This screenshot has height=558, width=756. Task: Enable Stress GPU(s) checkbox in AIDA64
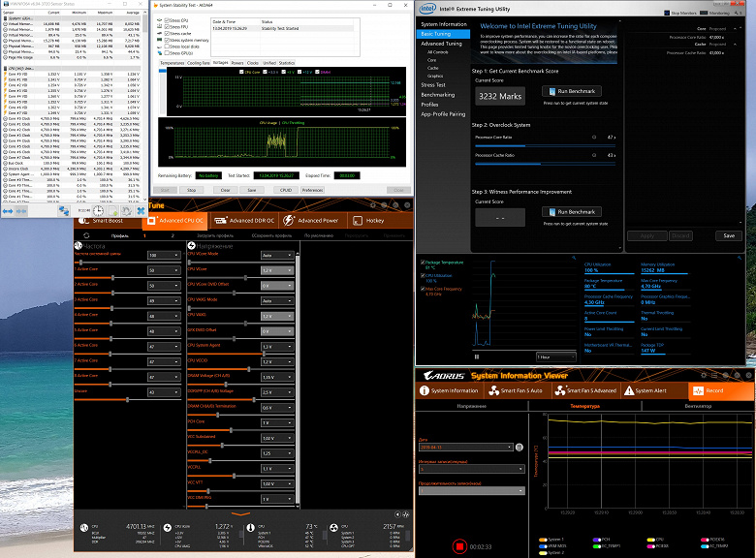click(x=167, y=53)
